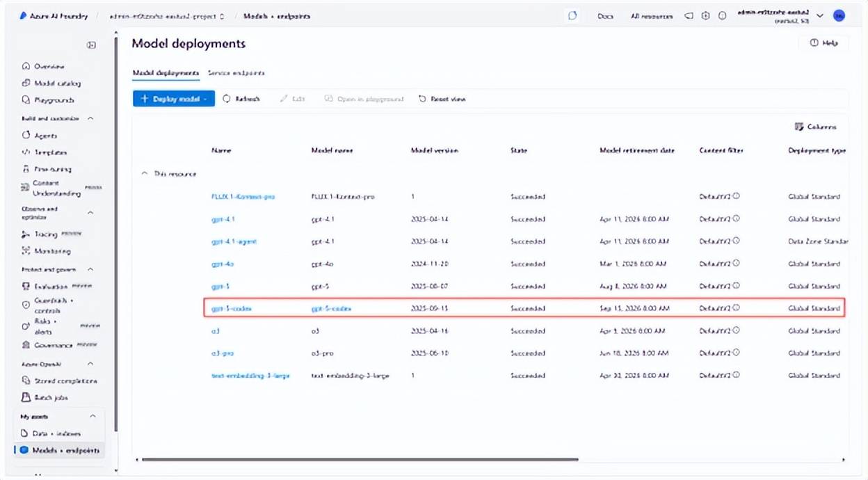The image size is (868, 480).
Task: Collapse the left sidebar panel icon
Action: tap(91, 45)
